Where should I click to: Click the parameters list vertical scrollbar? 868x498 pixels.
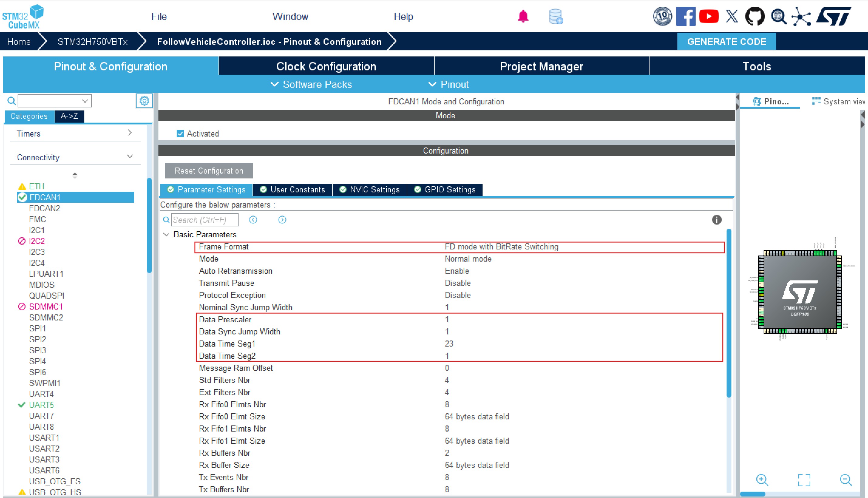(x=728, y=313)
